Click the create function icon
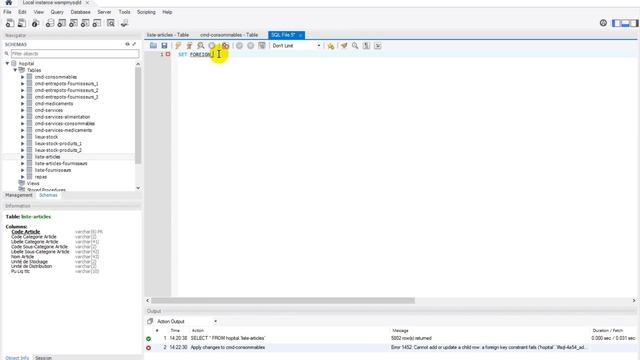640x360 pixels. [97, 23]
